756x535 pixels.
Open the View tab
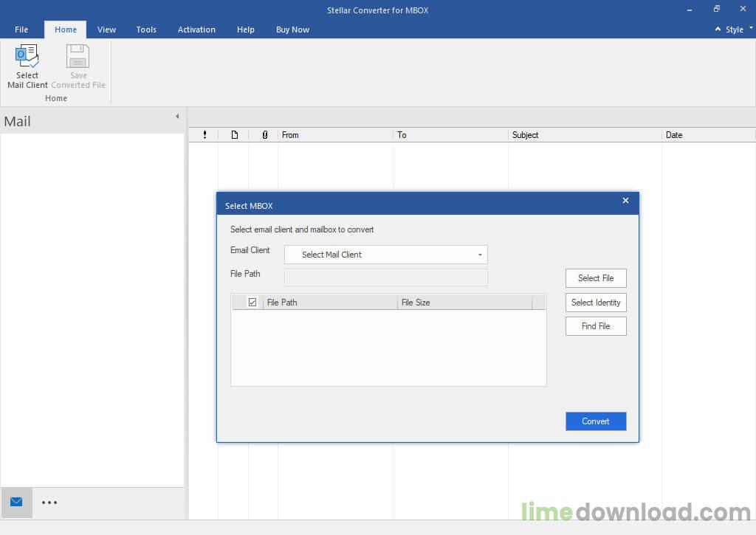click(106, 30)
